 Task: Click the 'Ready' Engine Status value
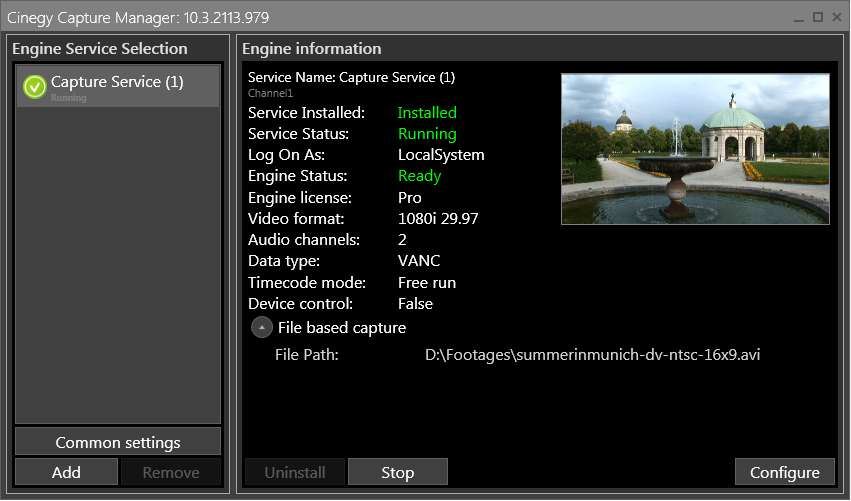tap(420, 176)
